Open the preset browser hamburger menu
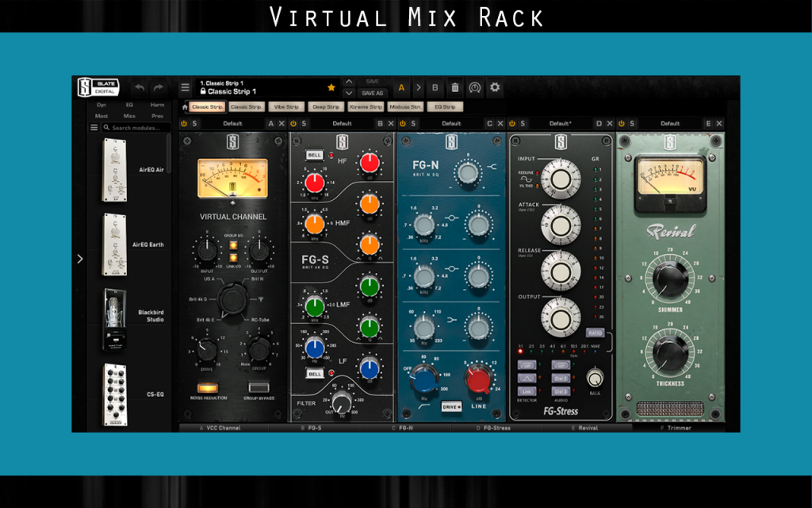812x508 pixels. [185, 87]
